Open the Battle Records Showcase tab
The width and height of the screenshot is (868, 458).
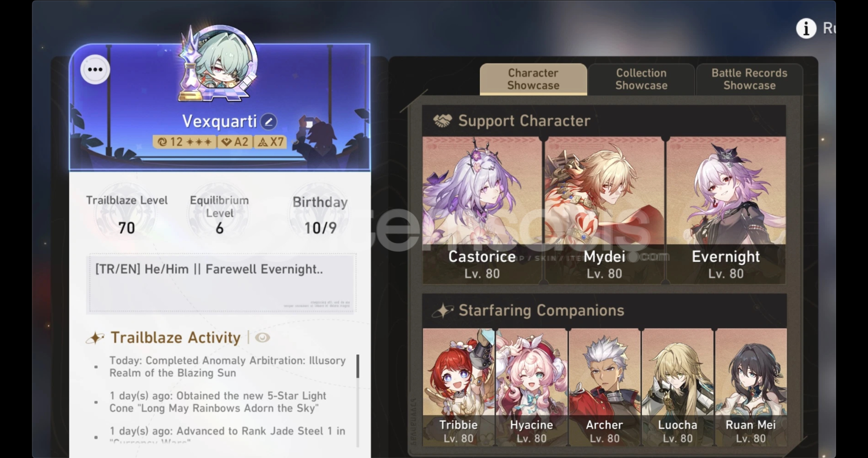click(749, 79)
